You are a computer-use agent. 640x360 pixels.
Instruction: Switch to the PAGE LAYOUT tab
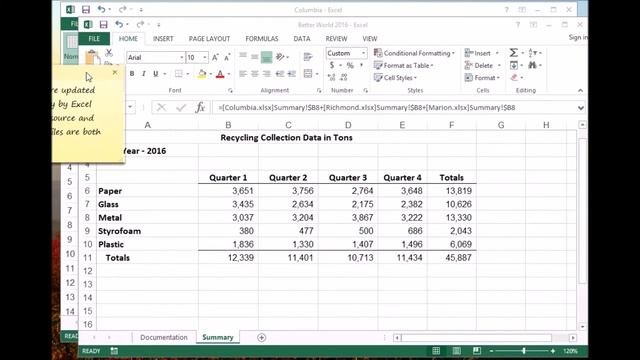click(x=209, y=38)
